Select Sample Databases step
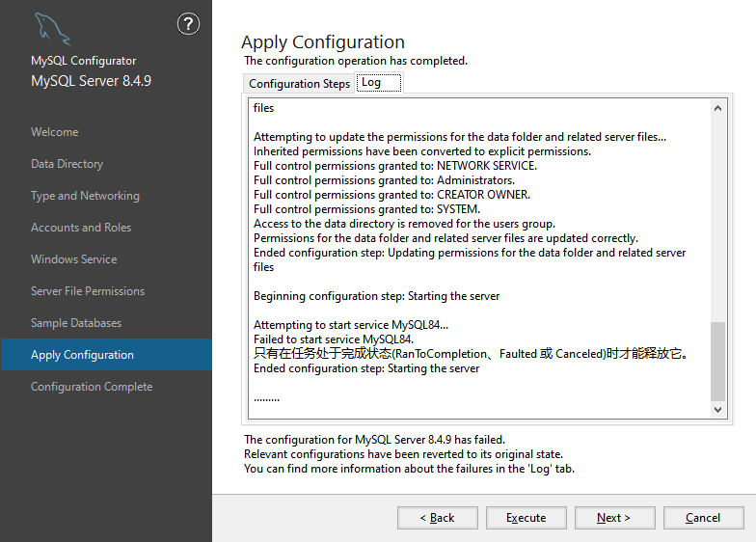This screenshot has height=542, width=756. 76,323
